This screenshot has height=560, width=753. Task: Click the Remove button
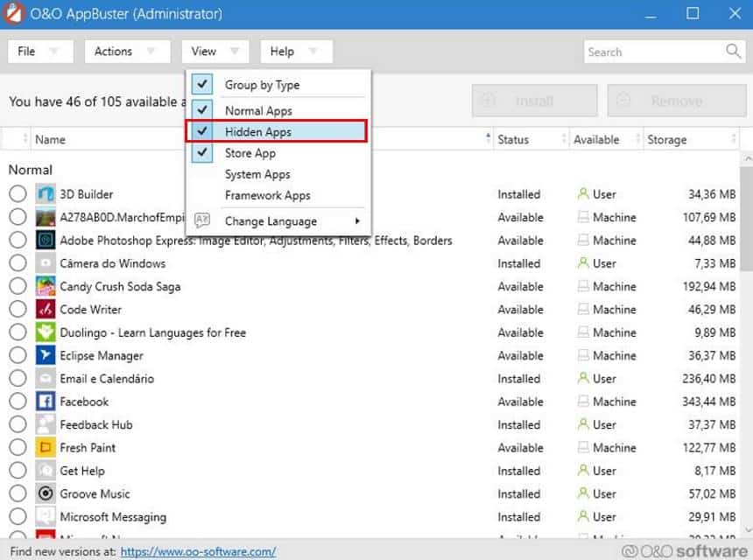677,101
